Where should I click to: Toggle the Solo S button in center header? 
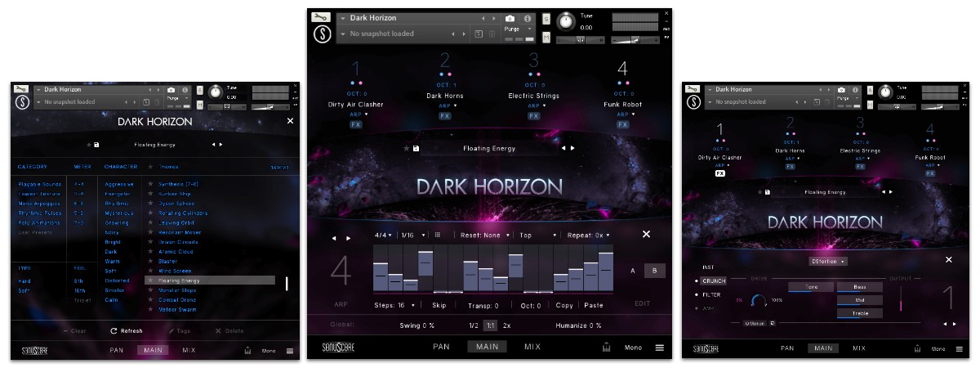click(546, 18)
